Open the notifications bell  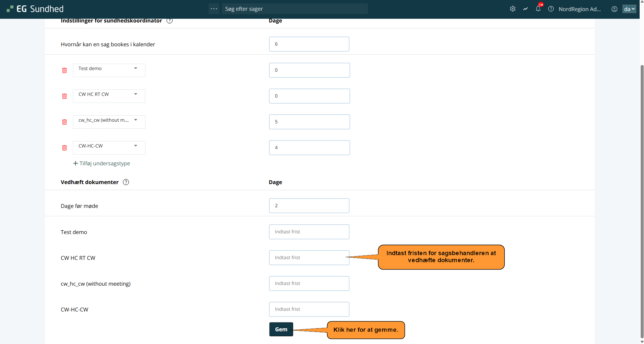point(538,9)
